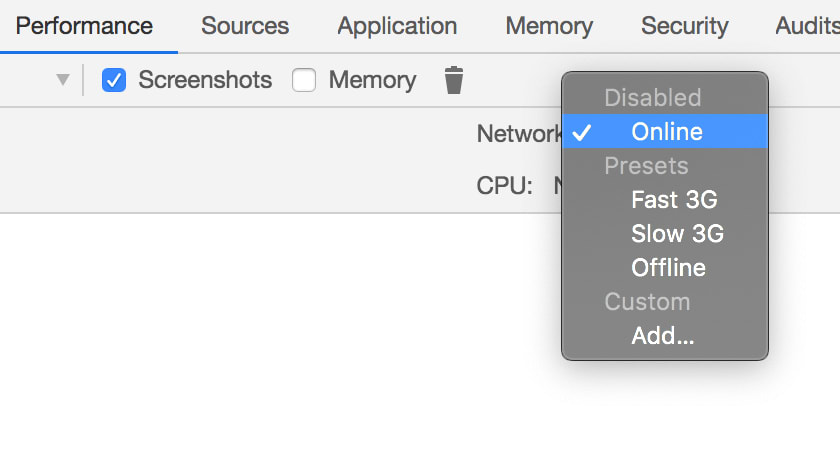Switch to the Sources tab

point(245,26)
